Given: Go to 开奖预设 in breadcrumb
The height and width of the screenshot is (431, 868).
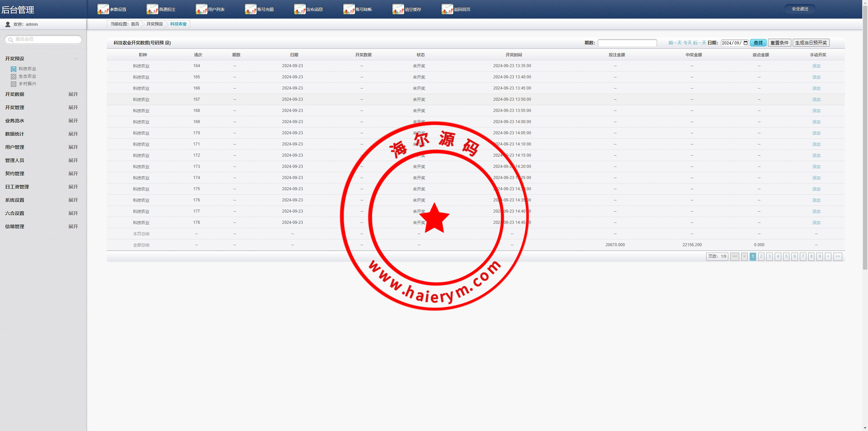Looking at the screenshot, I should [x=155, y=24].
